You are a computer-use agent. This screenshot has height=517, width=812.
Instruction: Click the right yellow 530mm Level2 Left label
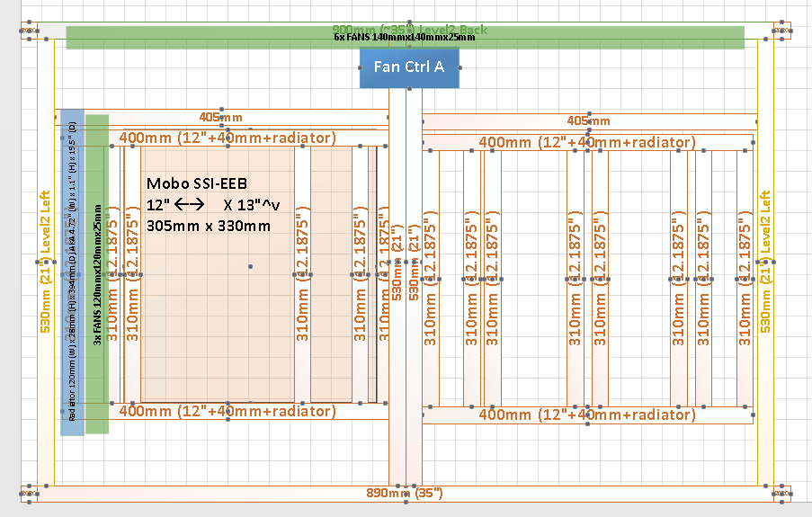pyautogui.click(x=767, y=262)
